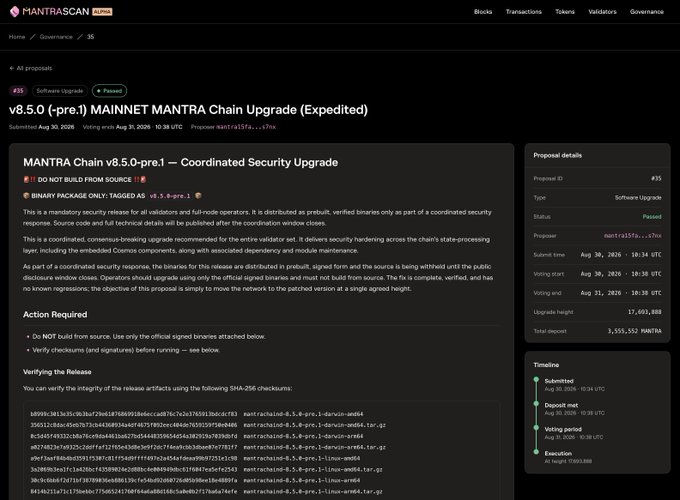Click the package emoji before BINARY PACKAGE ONLY

(x=26, y=196)
